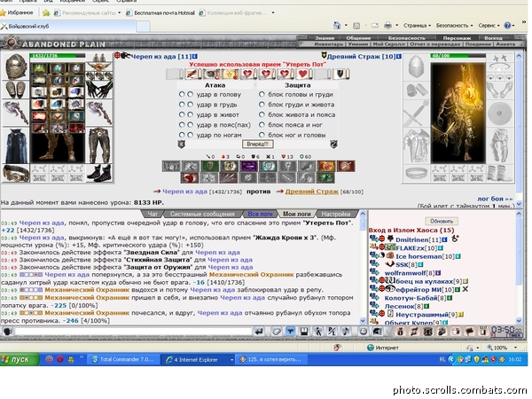Select блок головы и груди radio
532x399 pixels.
click(262, 94)
